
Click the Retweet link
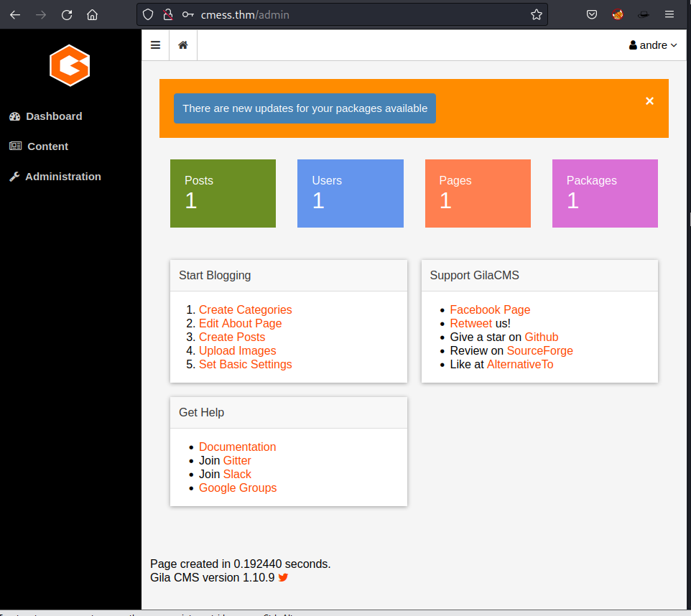[x=471, y=323]
